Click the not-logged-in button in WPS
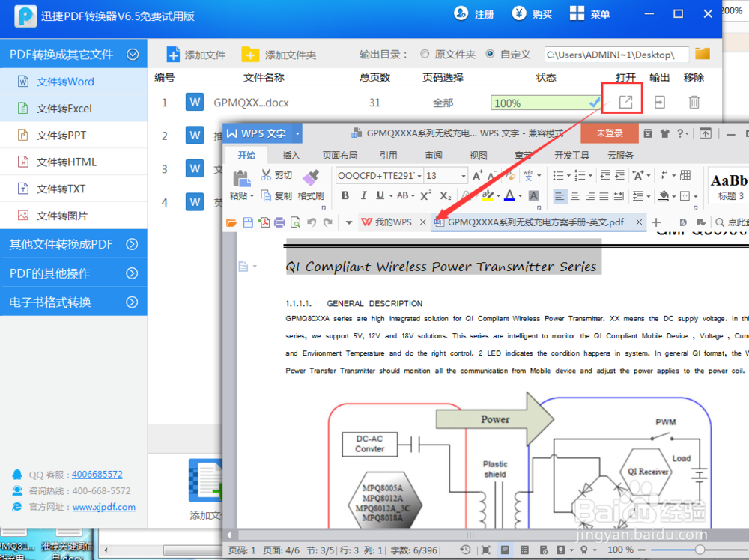Viewport: 749px width, 560px height. pyautogui.click(x=610, y=133)
